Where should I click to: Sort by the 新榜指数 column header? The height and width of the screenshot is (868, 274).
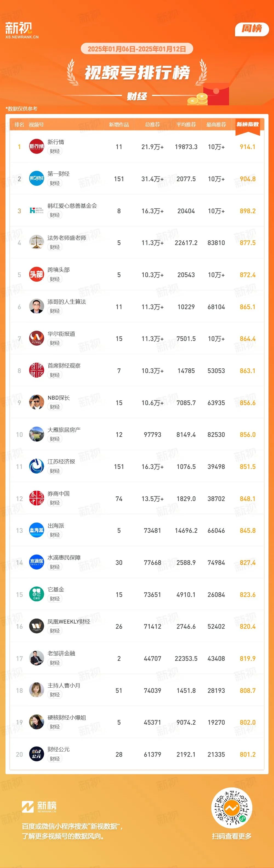click(248, 124)
